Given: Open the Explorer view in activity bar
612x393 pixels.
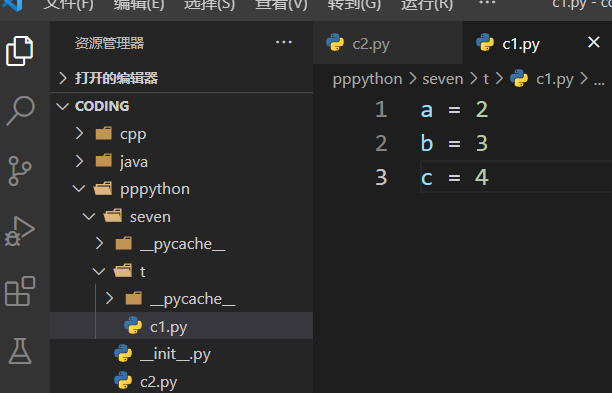Looking at the screenshot, I should 20,51.
